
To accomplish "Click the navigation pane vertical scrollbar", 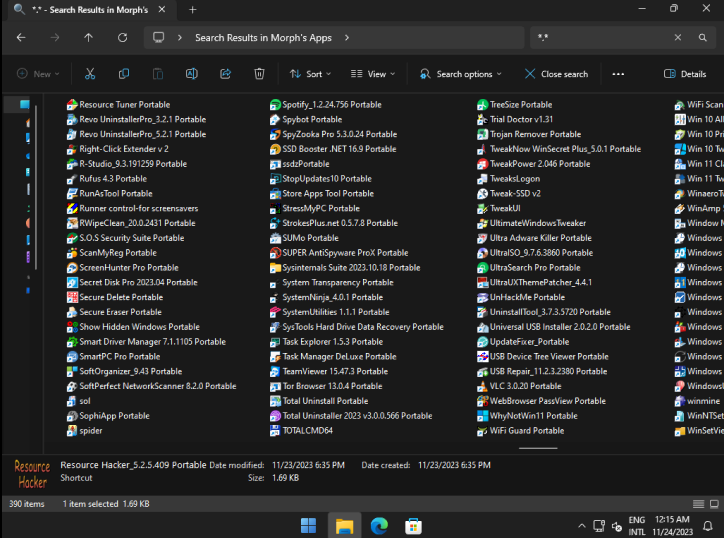I will (36, 187).
